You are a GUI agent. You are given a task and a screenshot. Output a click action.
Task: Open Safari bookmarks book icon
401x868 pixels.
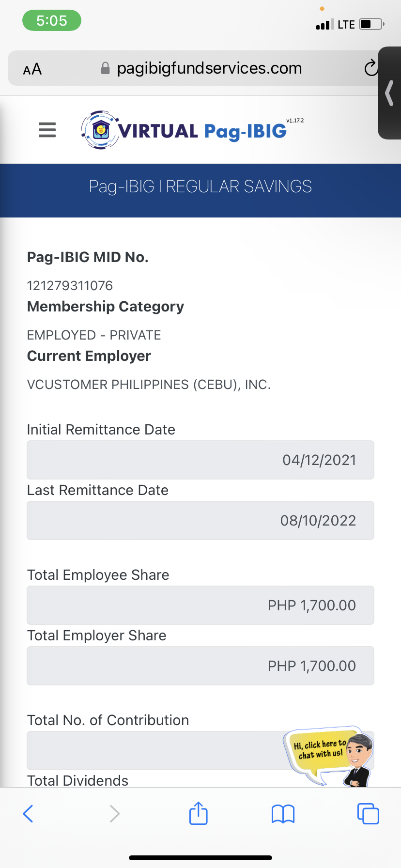click(283, 814)
